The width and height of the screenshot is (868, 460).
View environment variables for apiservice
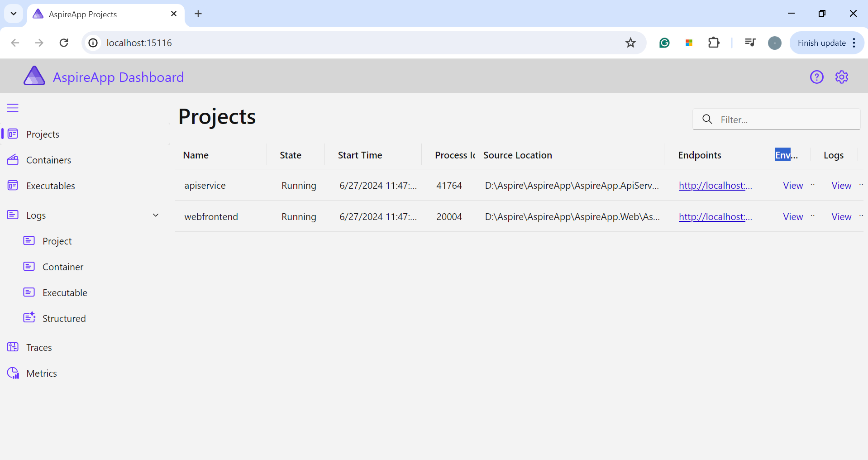(793, 186)
